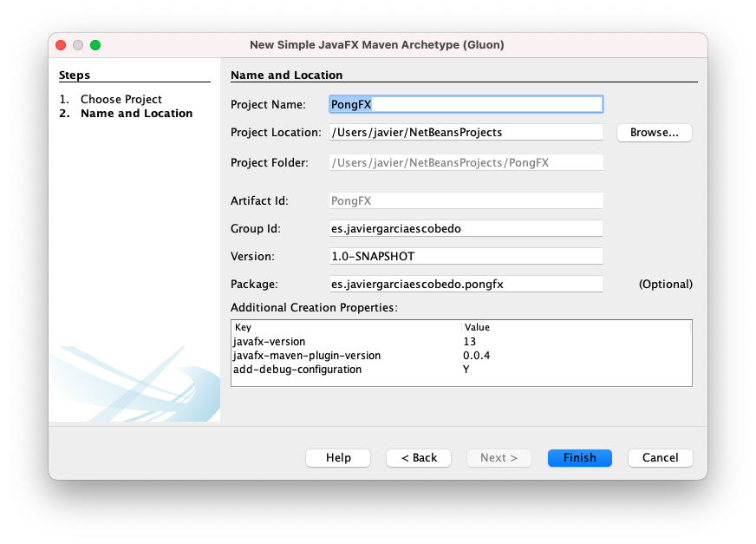Click the green zoom window button
Screen dimensions: 756x544
(x=95, y=45)
